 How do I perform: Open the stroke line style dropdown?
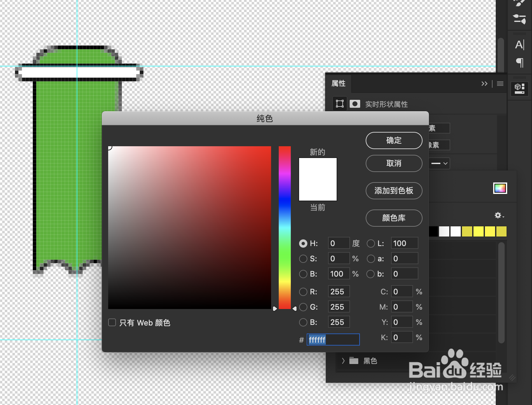pos(439,163)
